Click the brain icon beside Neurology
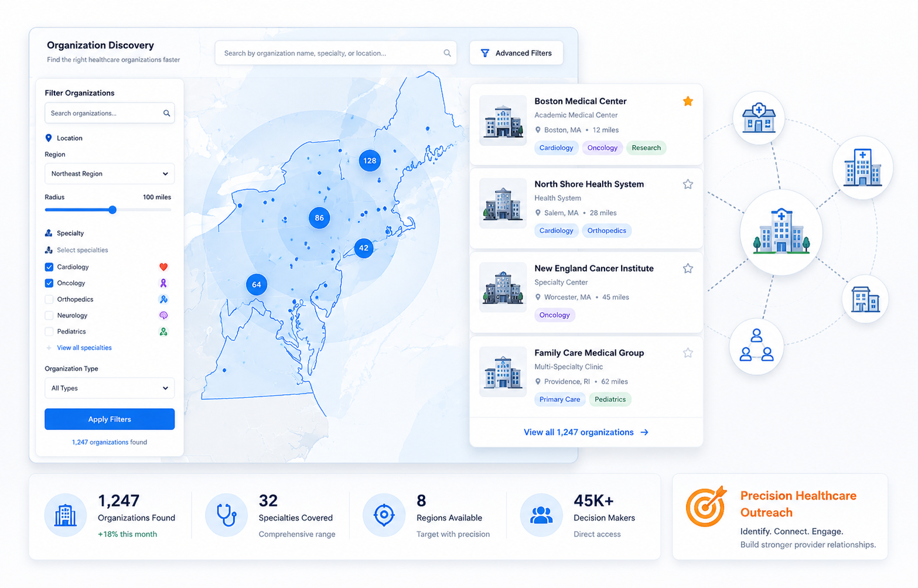 [163, 316]
